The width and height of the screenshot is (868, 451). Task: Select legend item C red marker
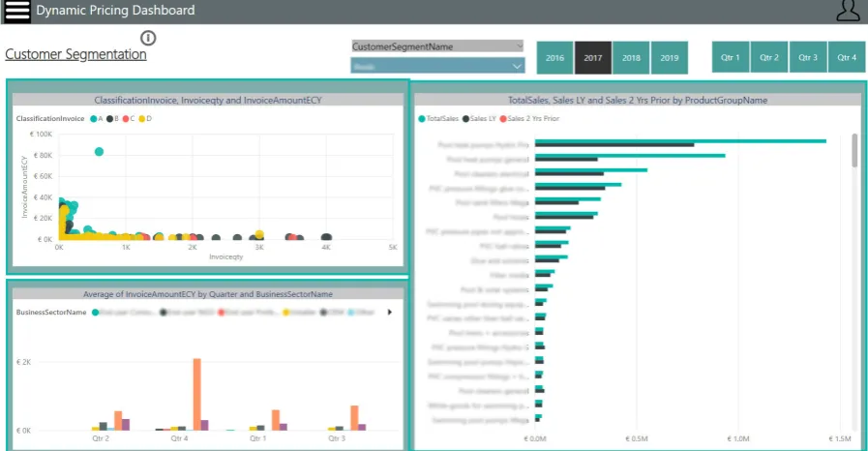126,118
